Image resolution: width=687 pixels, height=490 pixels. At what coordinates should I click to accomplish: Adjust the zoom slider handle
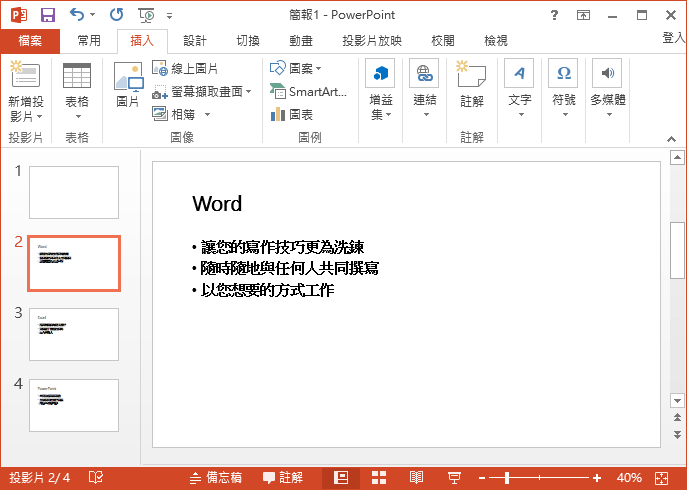[x=507, y=478]
